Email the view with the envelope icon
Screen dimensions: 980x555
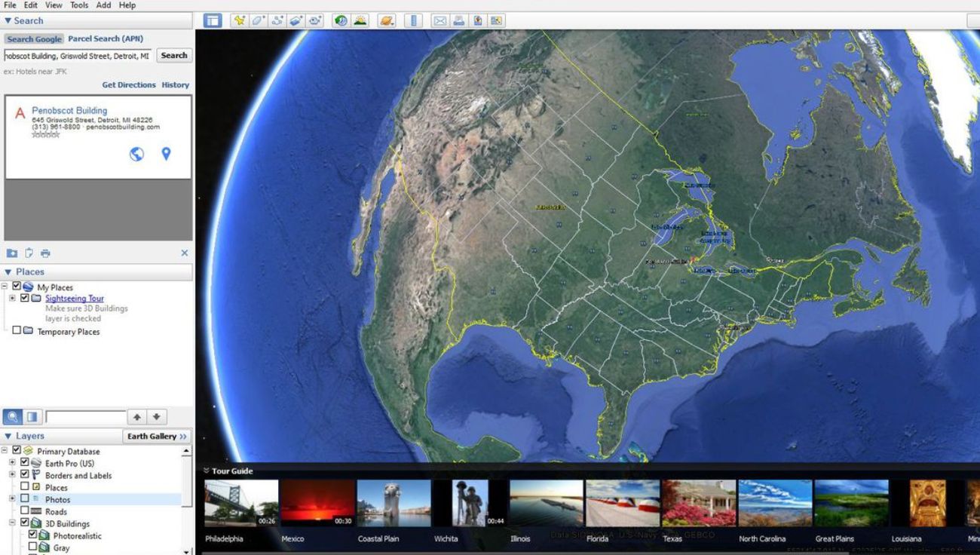pyautogui.click(x=439, y=20)
